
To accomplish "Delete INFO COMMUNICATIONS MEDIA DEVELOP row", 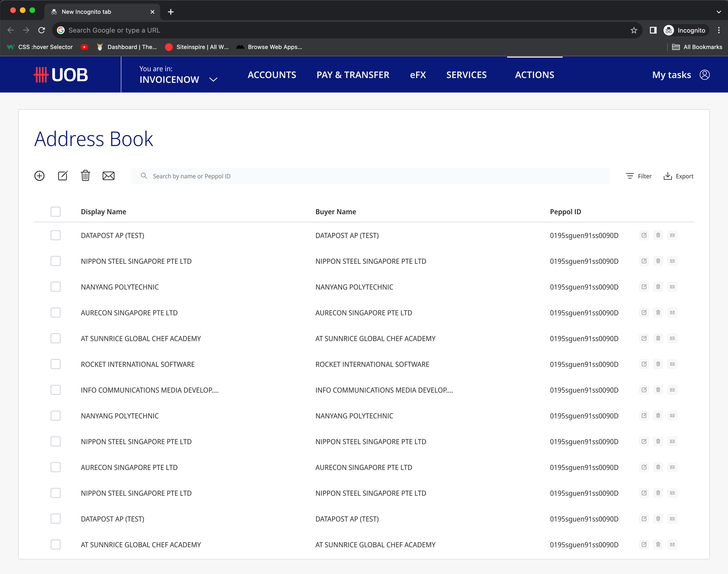I will coord(658,390).
